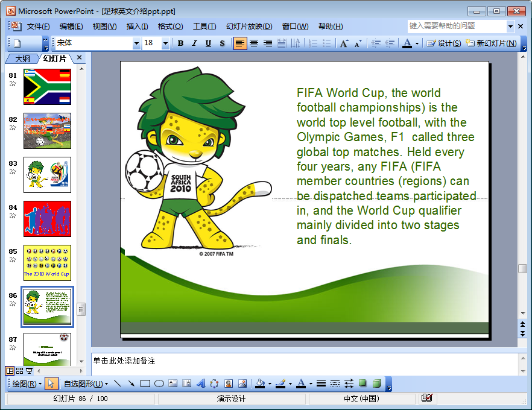
Task: Open the 格式(O) menu
Action: tap(170, 27)
